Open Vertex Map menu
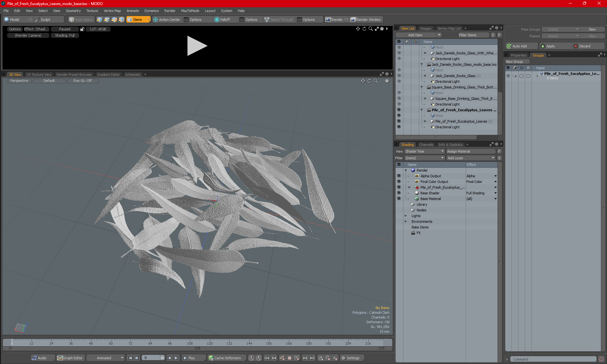The image size is (607, 364). point(112,11)
